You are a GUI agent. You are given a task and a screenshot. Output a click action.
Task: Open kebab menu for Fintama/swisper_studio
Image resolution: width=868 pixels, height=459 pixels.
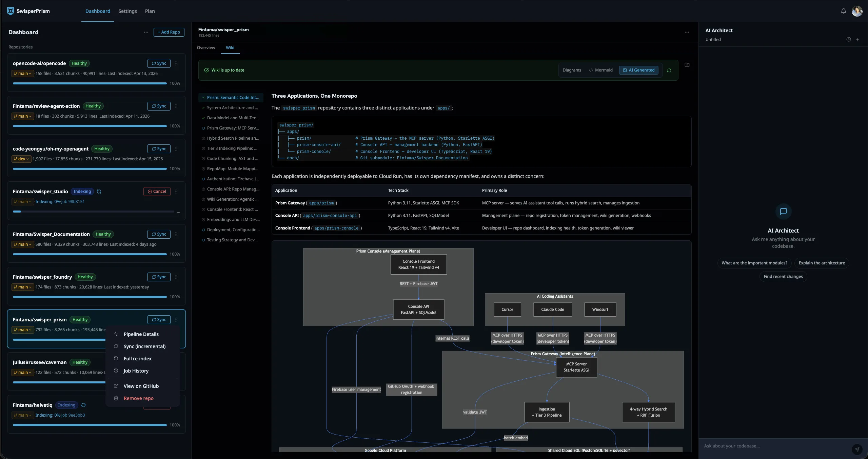[176, 192]
